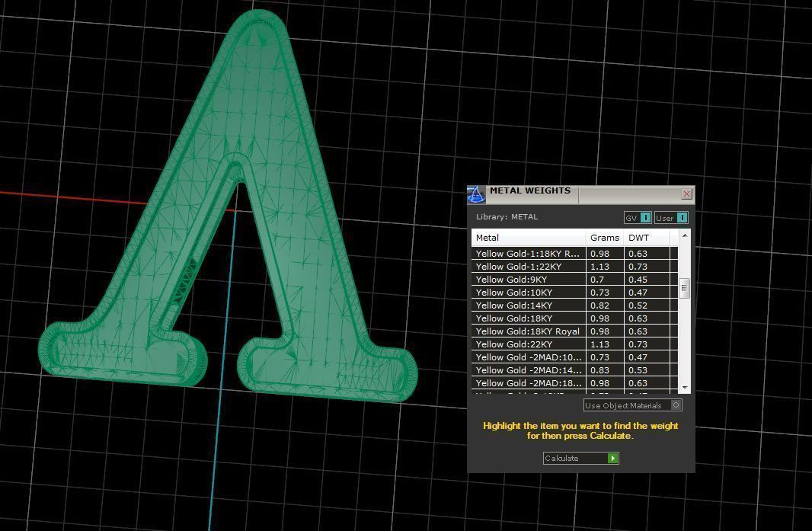This screenshot has width=812, height=531.
Task: Select Yellow Gold-1:18KY R... row
Action: coord(574,254)
